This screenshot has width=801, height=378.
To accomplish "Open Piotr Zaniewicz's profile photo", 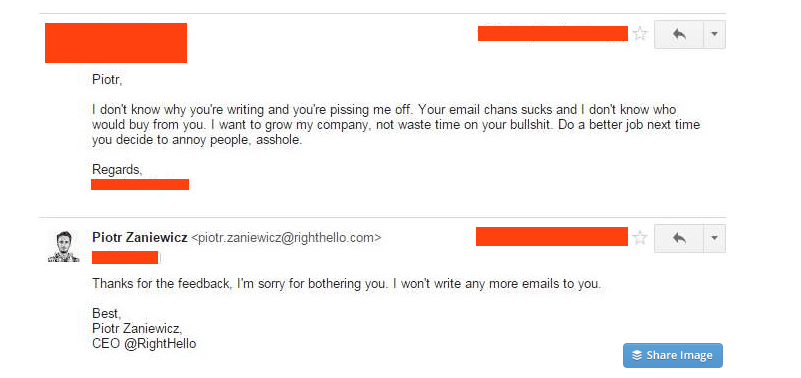I will pyautogui.click(x=64, y=247).
